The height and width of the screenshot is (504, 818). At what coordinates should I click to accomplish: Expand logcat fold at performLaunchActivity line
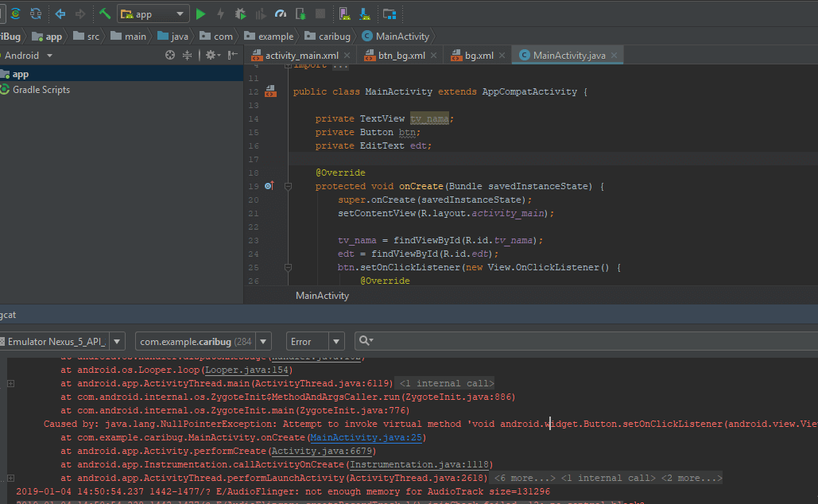coord(10,478)
